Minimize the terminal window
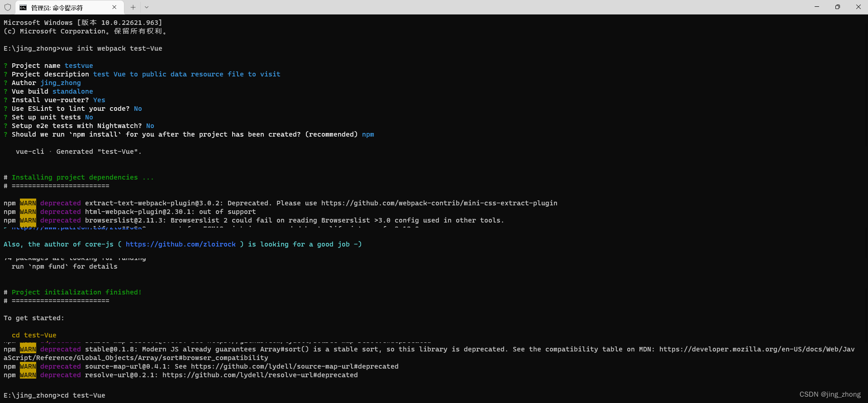Image resolution: width=868 pixels, height=403 pixels. tap(817, 7)
